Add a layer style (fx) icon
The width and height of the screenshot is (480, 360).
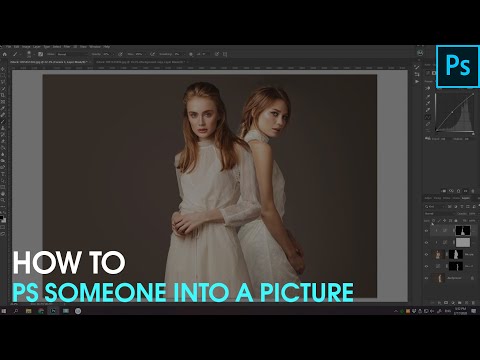click(x=439, y=303)
